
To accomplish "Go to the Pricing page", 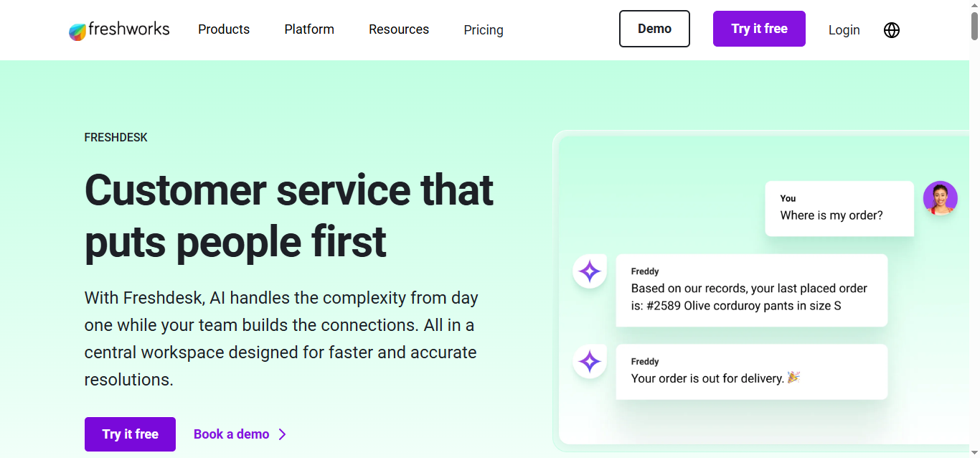I will [x=484, y=30].
